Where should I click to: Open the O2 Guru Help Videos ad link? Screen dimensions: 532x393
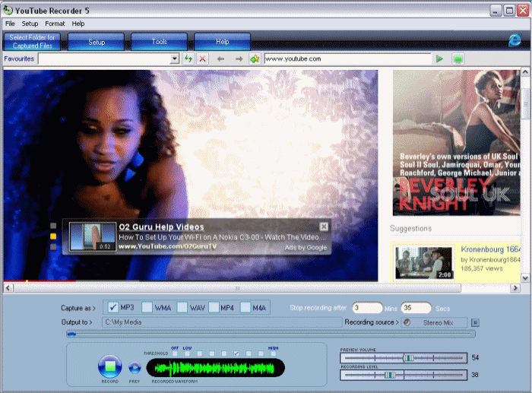click(161, 227)
